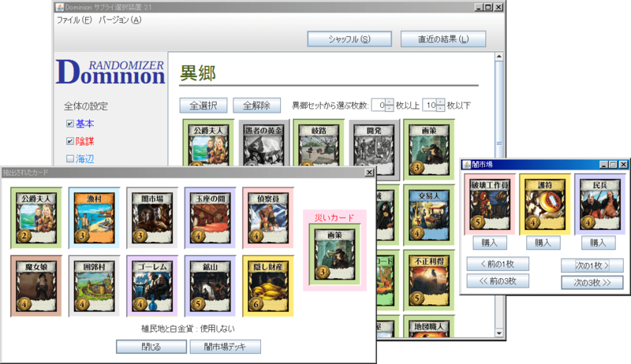The width and height of the screenshot is (631, 364).
Task: Select the ゴーレム card in extracted cards
Action: 152,286
